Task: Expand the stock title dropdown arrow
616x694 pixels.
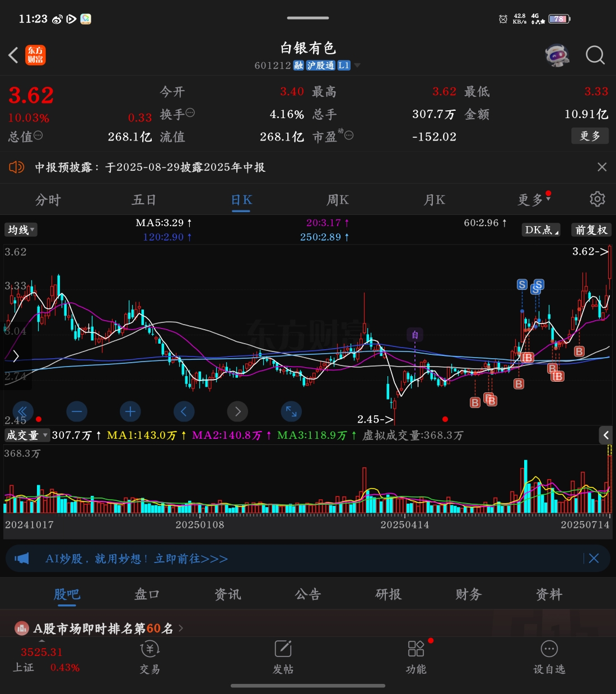Action: [357, 65]
